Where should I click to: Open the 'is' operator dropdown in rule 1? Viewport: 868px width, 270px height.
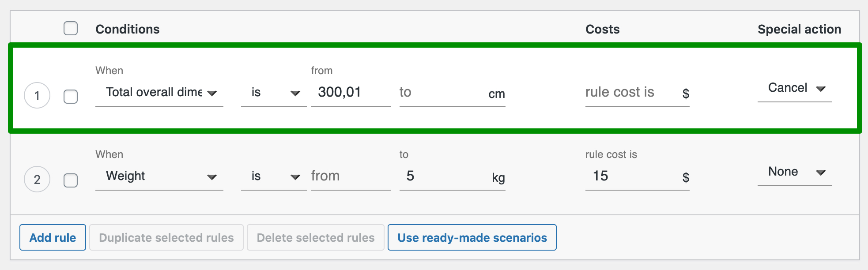pyautogui.click(x=273, y=92)
